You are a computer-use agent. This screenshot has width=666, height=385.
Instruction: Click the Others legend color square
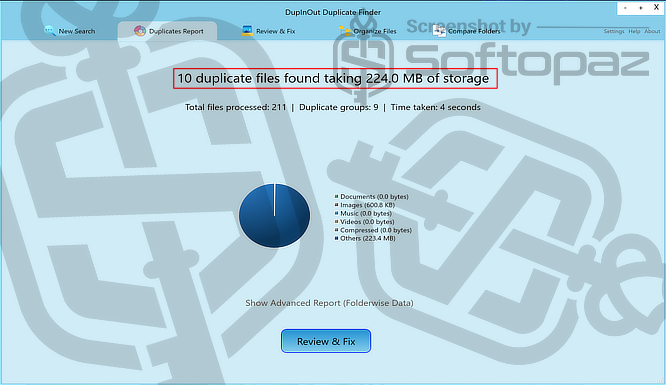pyautogui.click(x=336, y=238)
